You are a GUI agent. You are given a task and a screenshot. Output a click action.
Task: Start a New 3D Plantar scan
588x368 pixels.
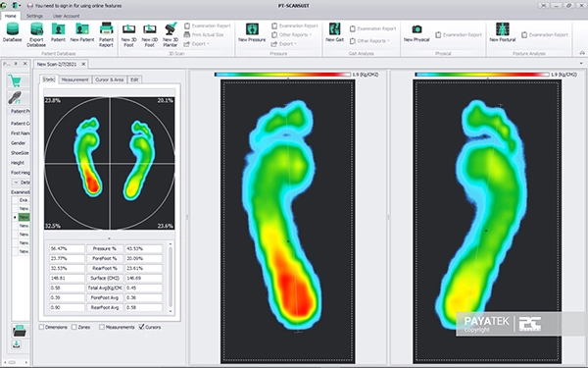pyautogui.click(x=171, y=29)
